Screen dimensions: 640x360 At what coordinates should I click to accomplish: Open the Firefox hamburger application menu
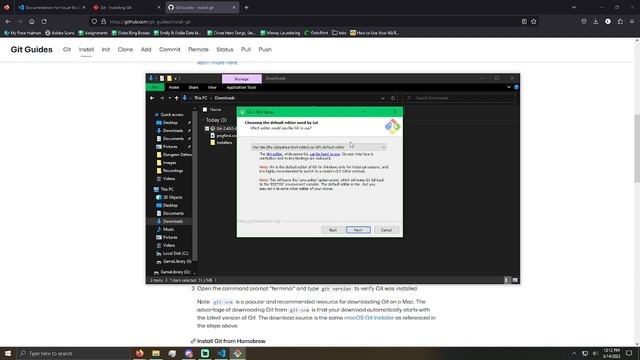point(632,21)
